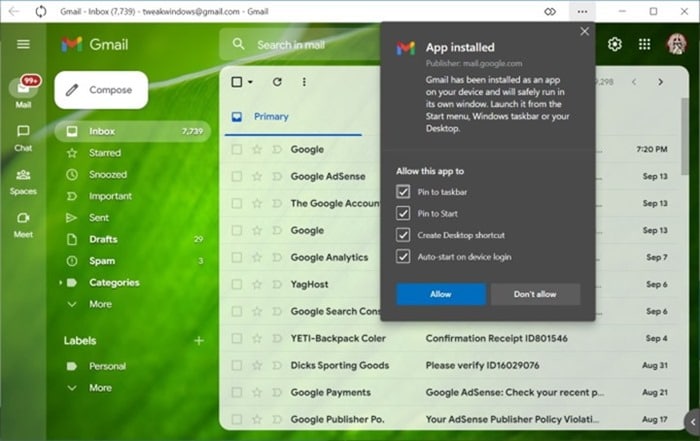The image size is (700, 441).
Task: Open the Spam folder
Action: pyautogui.click(x=133, y=261)
